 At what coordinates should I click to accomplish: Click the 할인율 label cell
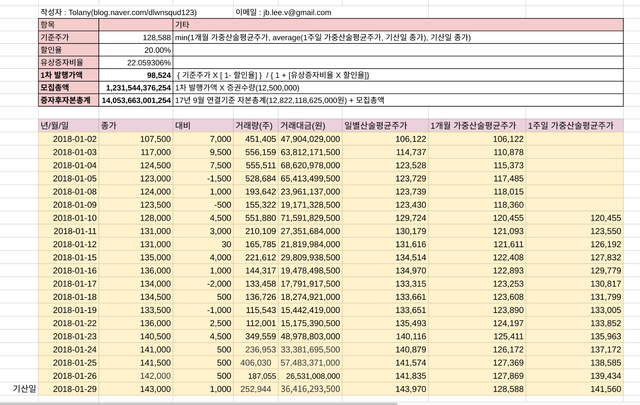click(x=69, y=50)
